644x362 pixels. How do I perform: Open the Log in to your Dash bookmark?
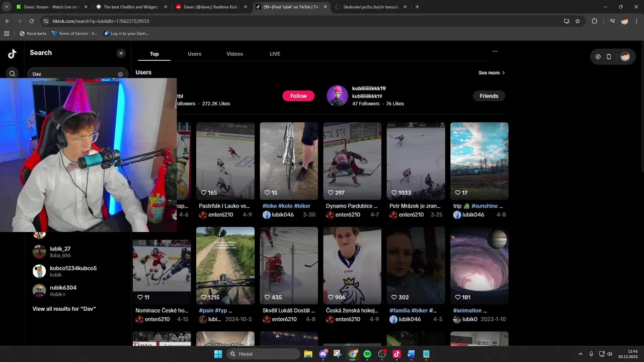126,34
